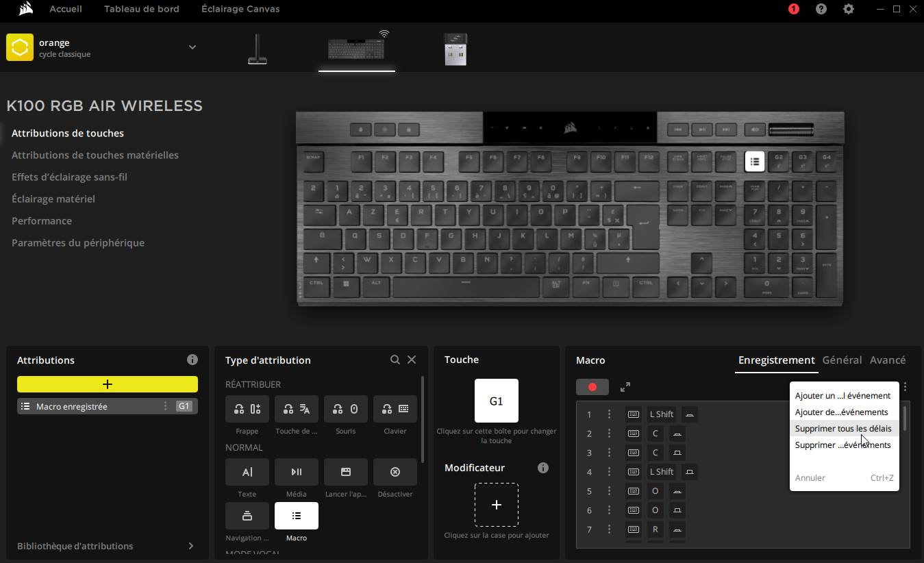924x563 pixels.
Task: Expand the macro editor to full view
Action: point(625,387)
